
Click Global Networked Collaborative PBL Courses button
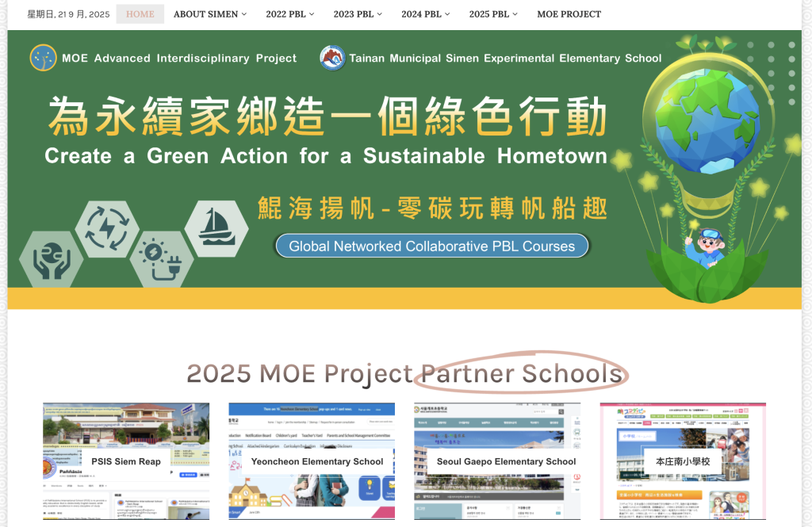tap(431, 246)
